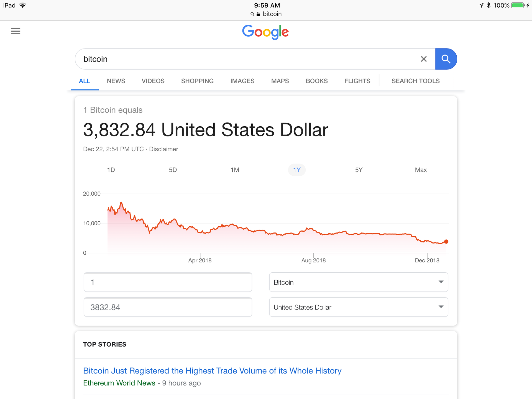Click the Bitcoin amount input field
The width and height of the screenshot is (532, 399).
[168, 282]
